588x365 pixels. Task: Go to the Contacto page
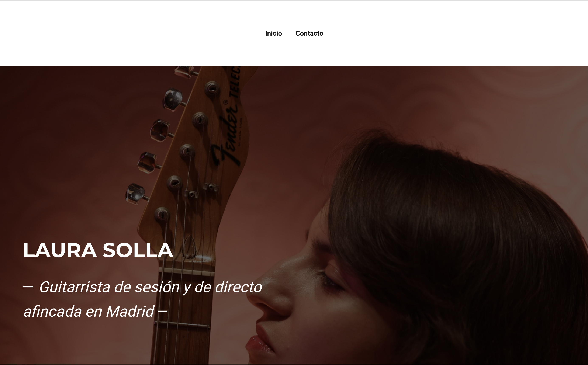[309, 33]
